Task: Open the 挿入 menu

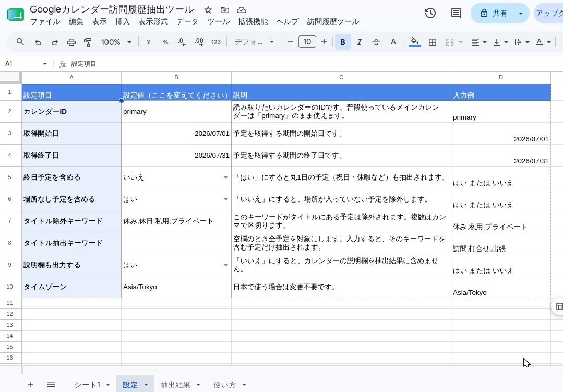Action: (x=123, y=21)
